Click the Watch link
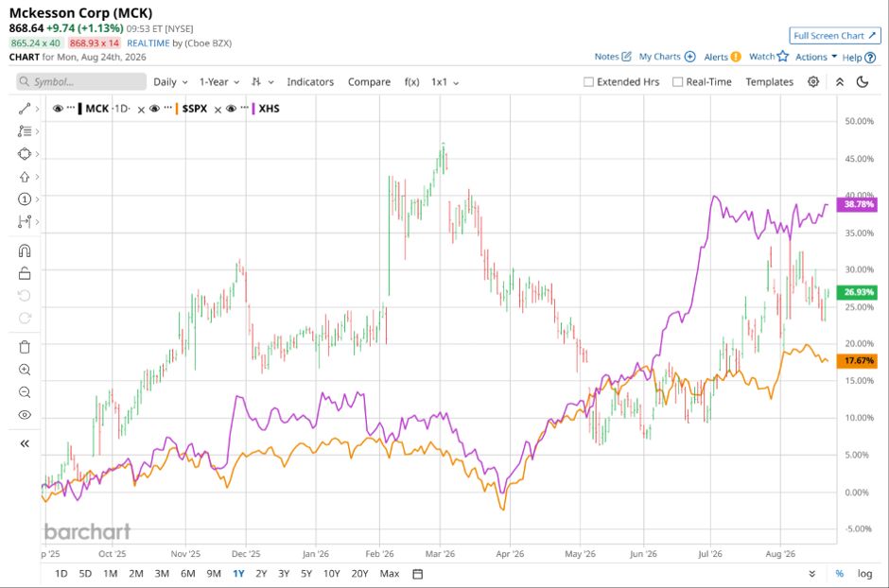Screen dimensions: 889x588 coord(762,57)
